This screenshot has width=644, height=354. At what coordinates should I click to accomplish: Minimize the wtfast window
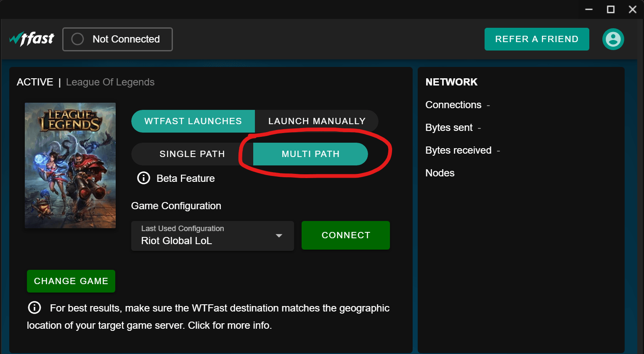pyautogui.click(x=588, y=9)
